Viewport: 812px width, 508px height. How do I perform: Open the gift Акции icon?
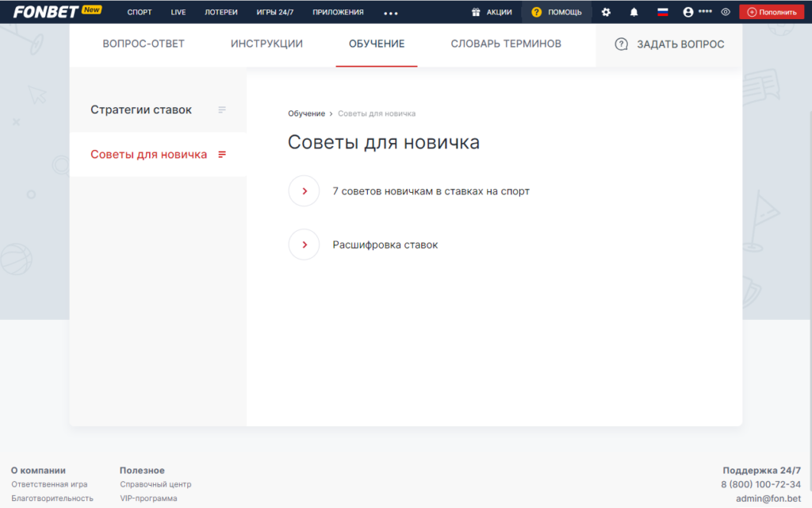[476, 12]
